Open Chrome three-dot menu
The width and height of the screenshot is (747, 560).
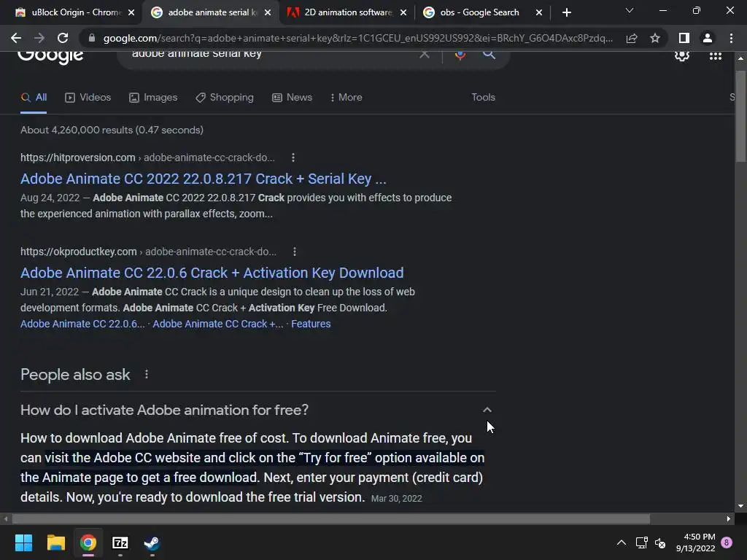coord(731,38)
